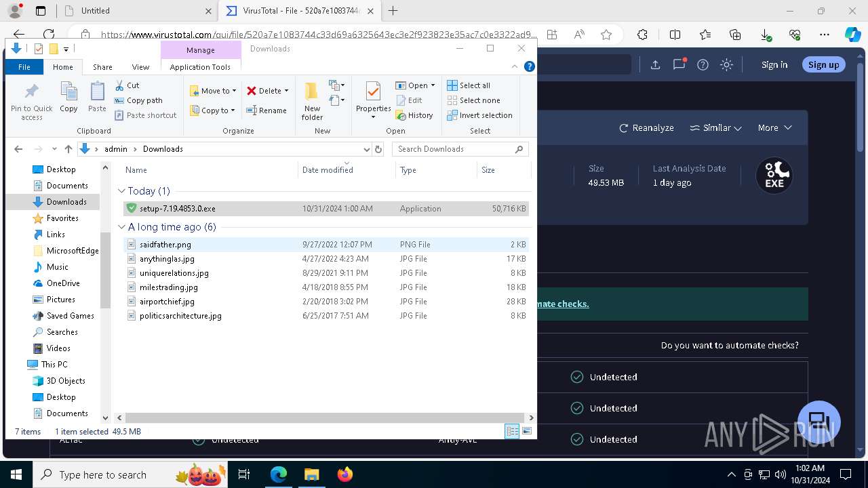
Task: Collapse the ribbon with chevron
Action: 515,66
